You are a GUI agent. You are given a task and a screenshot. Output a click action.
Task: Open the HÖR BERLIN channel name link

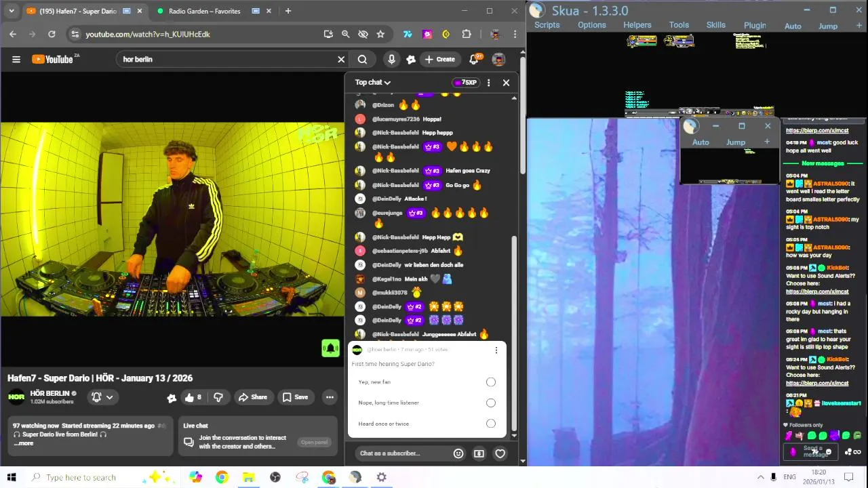(x=50, y=393)
